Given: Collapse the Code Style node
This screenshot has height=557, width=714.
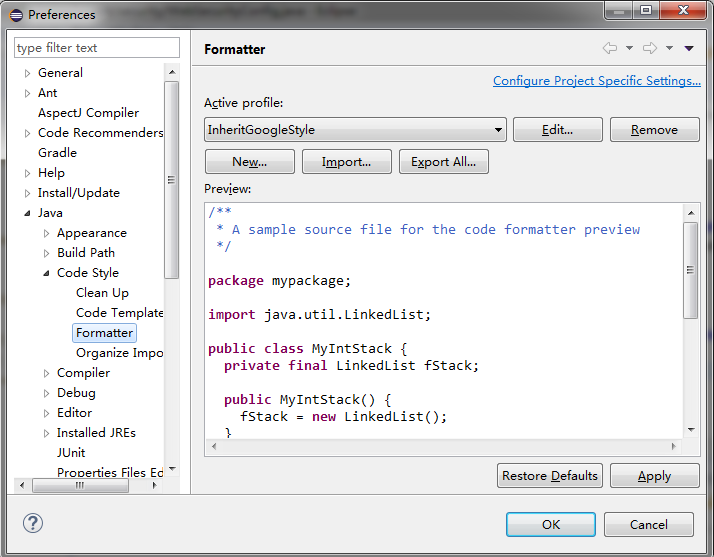Looking at the screenshot, I should 47,273.
